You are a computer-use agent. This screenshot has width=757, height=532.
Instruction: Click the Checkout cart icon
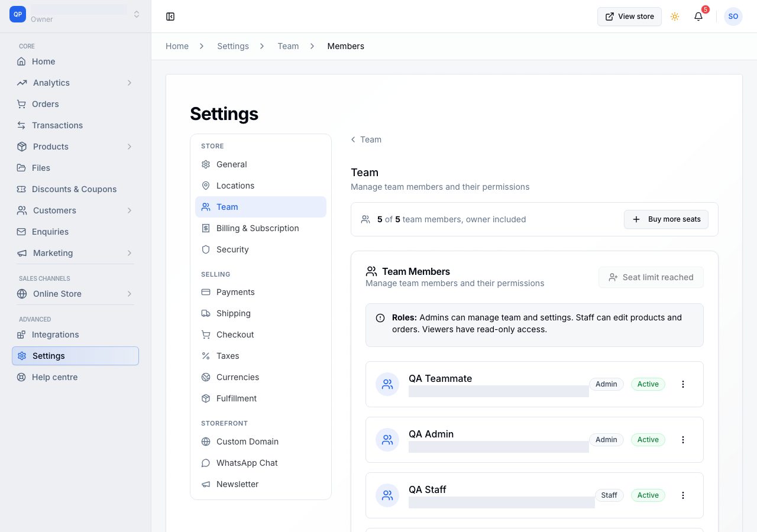pos(206,335)
